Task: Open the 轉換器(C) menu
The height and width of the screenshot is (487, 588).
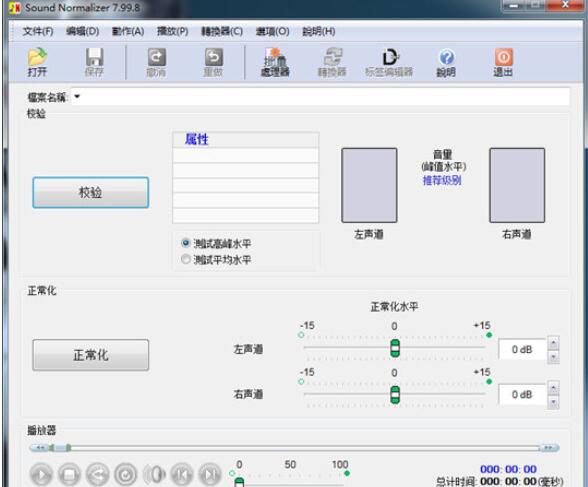Action: pyautogui.click(x=222, y=31)
